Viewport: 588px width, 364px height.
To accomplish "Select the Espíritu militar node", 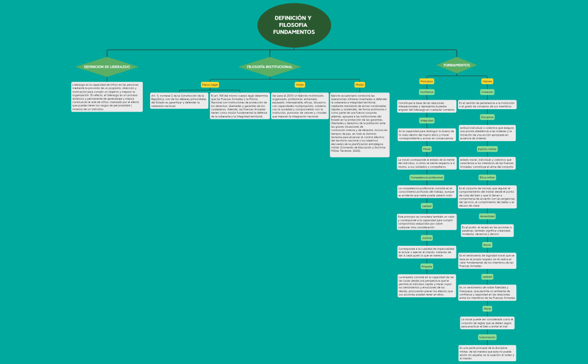I will pos(487,149).
